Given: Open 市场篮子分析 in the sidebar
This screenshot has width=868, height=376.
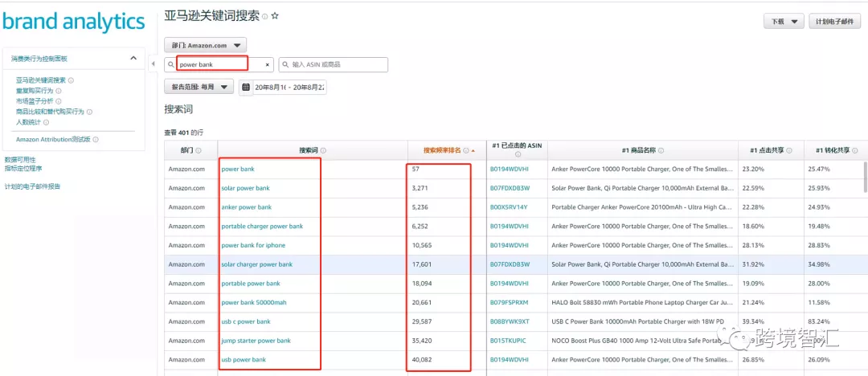Looking at the screenshot, I should (x=35, y=101).
